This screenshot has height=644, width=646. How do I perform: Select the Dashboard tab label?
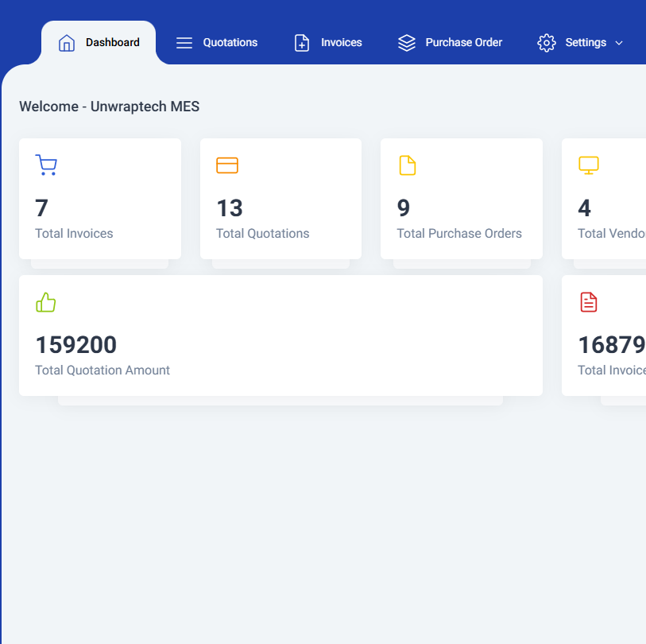click(112, 43)
